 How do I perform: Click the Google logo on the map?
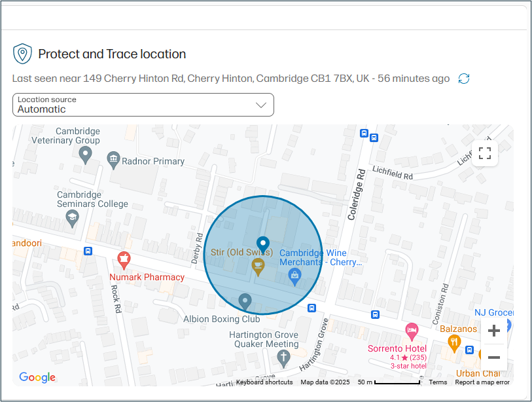click(x=37, y=378)
